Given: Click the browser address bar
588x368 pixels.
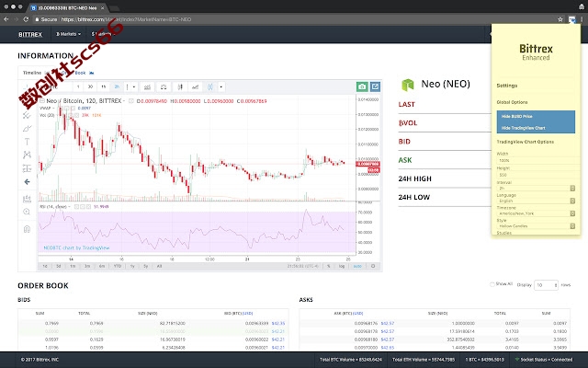Looking at the screenshot, I should (292, 19).
